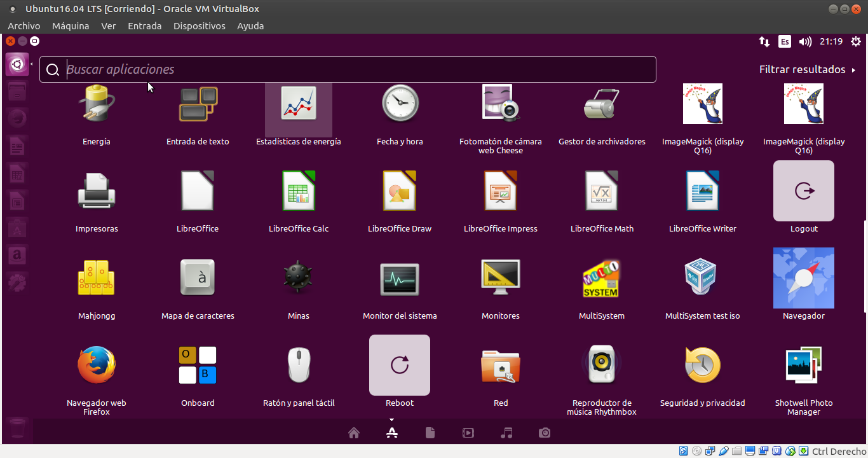Open Onboard on-screen keyboard

pyautogui.click(x=198, y=365)
